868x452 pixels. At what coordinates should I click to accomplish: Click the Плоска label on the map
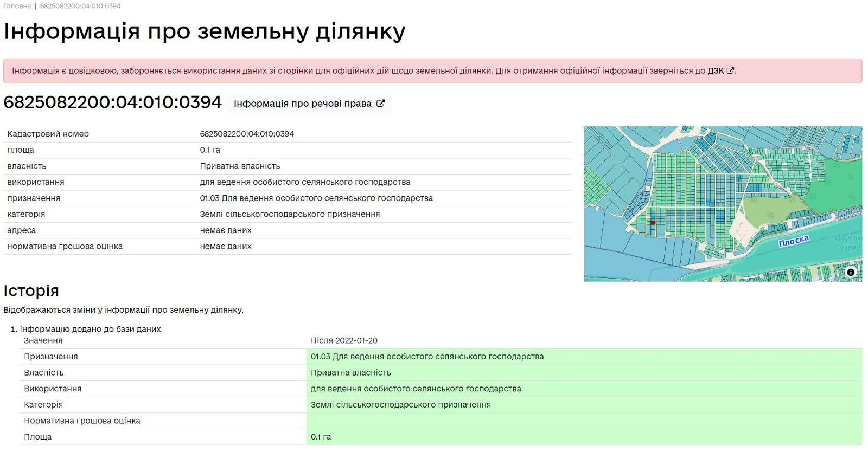(793, 241)
